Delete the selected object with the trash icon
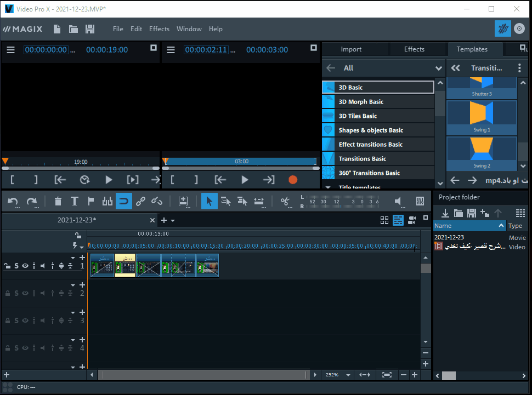This screenshot has width=532, height=395. [x=58, y=202]
